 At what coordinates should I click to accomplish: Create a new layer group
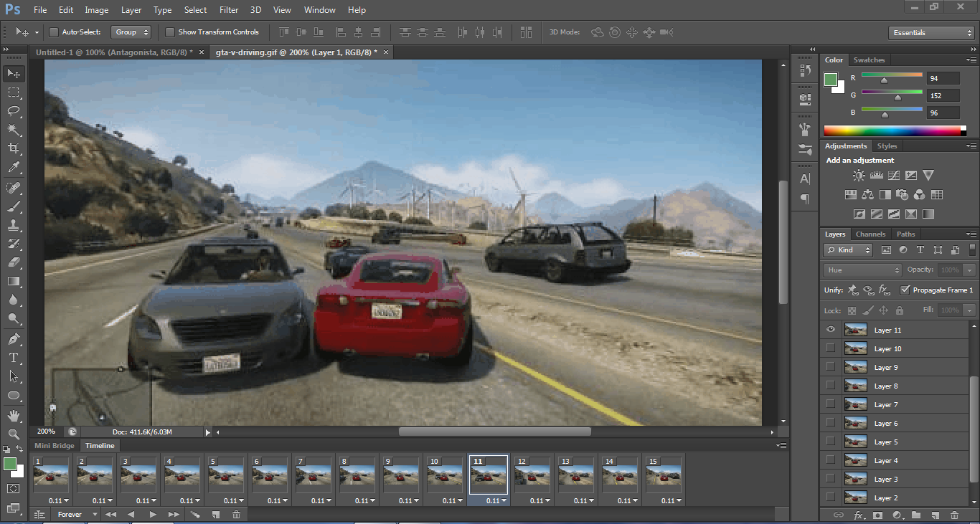[916, 515]
